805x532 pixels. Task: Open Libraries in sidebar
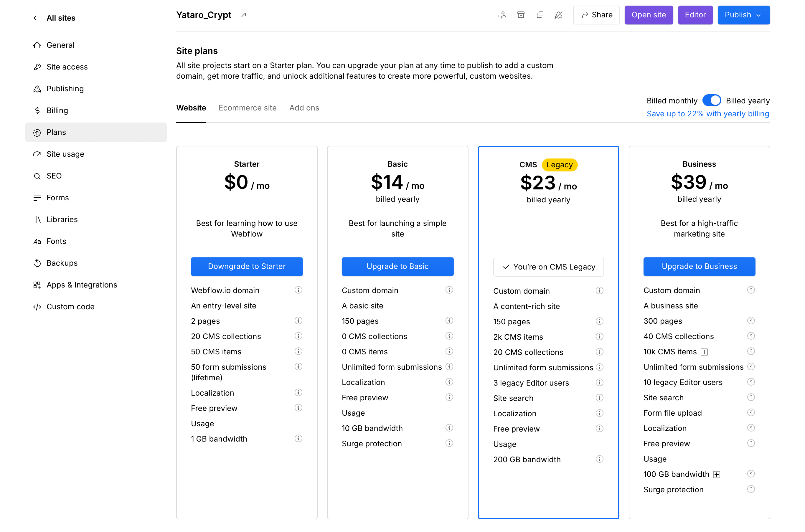(96, 219)
